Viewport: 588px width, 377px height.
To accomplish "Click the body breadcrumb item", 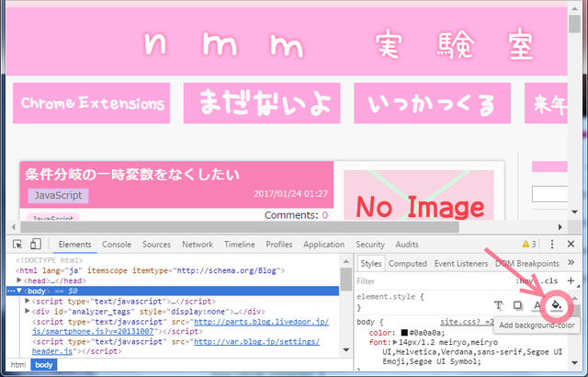I will (x=44, y=365).
